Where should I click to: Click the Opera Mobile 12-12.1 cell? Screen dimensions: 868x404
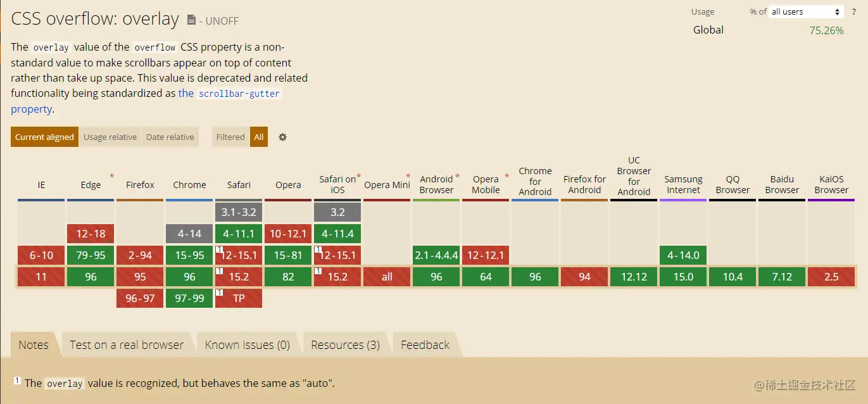(486, 255)
